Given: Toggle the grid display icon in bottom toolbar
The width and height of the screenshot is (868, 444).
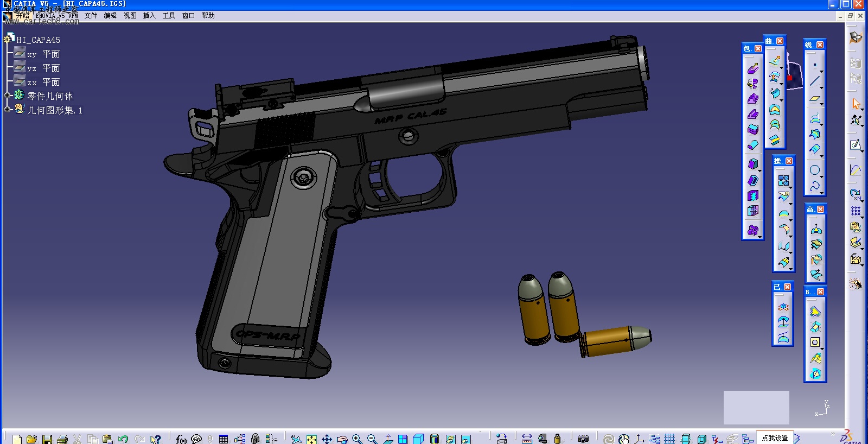Looking at the screenshot, I should coord(669,439).
